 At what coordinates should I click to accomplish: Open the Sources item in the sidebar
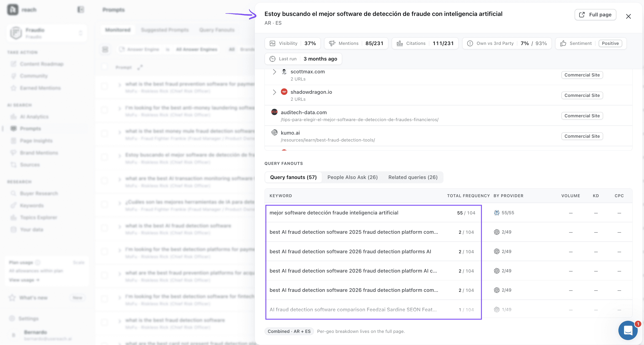click(x=30, y=165)
